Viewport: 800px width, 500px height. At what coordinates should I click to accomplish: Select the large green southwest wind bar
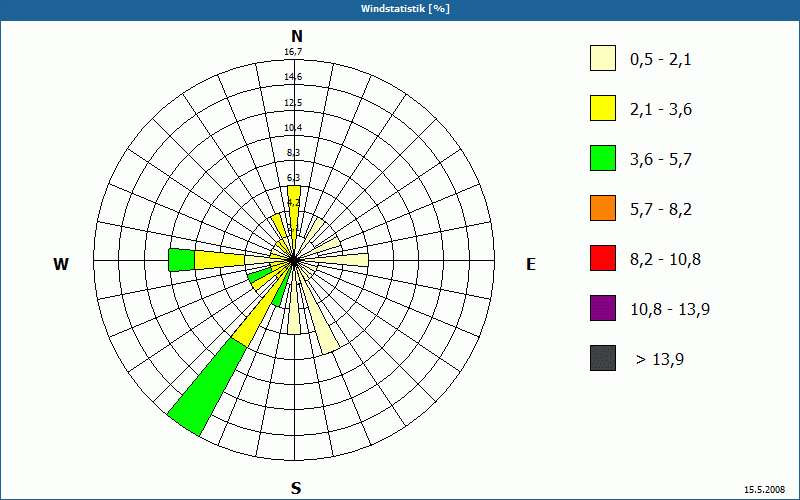click(208, 387)
